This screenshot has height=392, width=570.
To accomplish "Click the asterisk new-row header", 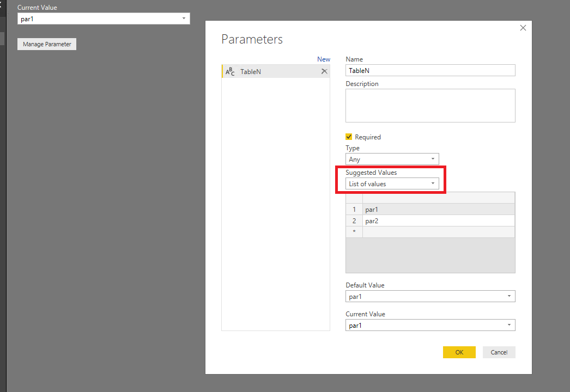I will pos(354,232).
